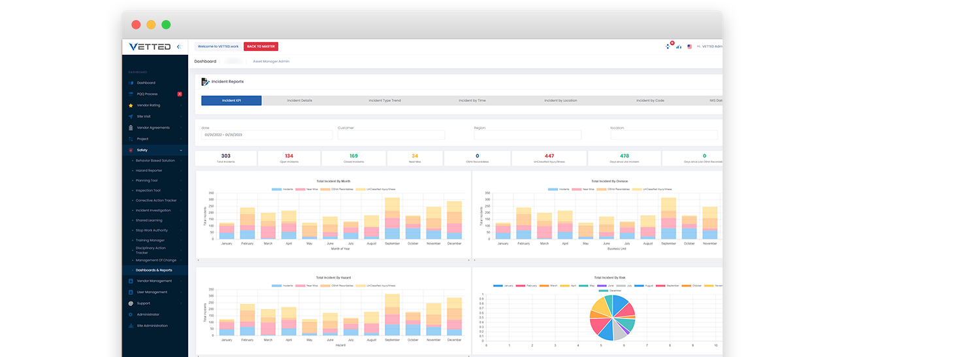Switch to the Incident Details tab
This screenshot has width=980, height=357.
click(x=299, y=101)
